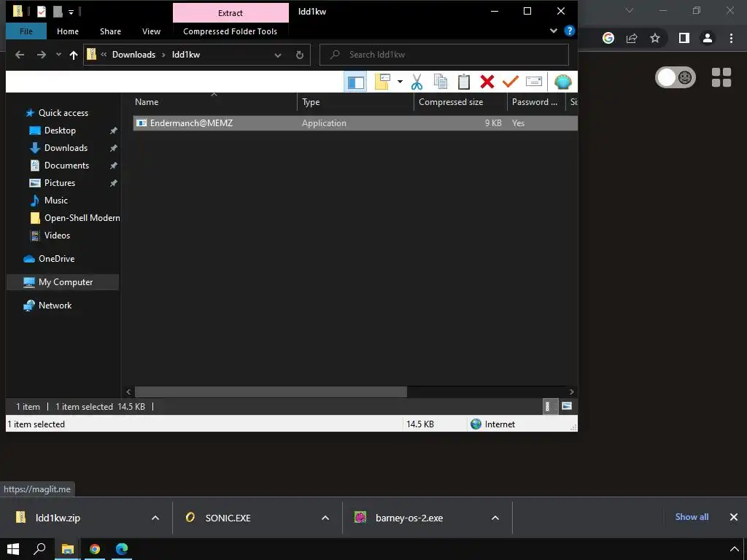This screenshot has height=560, width=747.
Task: Switch to Large Icons view in status bar
Action: pos(566,406)
